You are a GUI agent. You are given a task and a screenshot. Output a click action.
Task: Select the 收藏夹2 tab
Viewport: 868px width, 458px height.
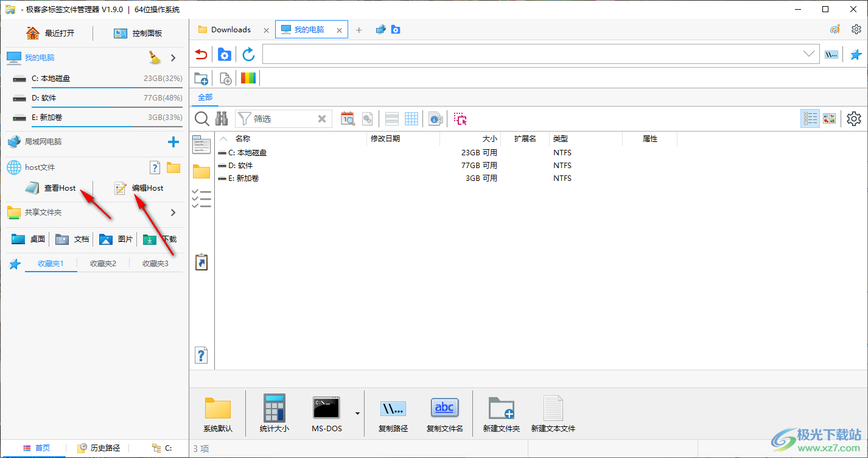tap(103, 264)
